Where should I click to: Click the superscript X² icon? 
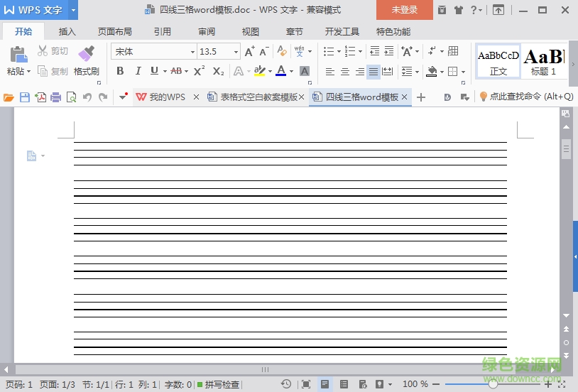pos(199,71)
